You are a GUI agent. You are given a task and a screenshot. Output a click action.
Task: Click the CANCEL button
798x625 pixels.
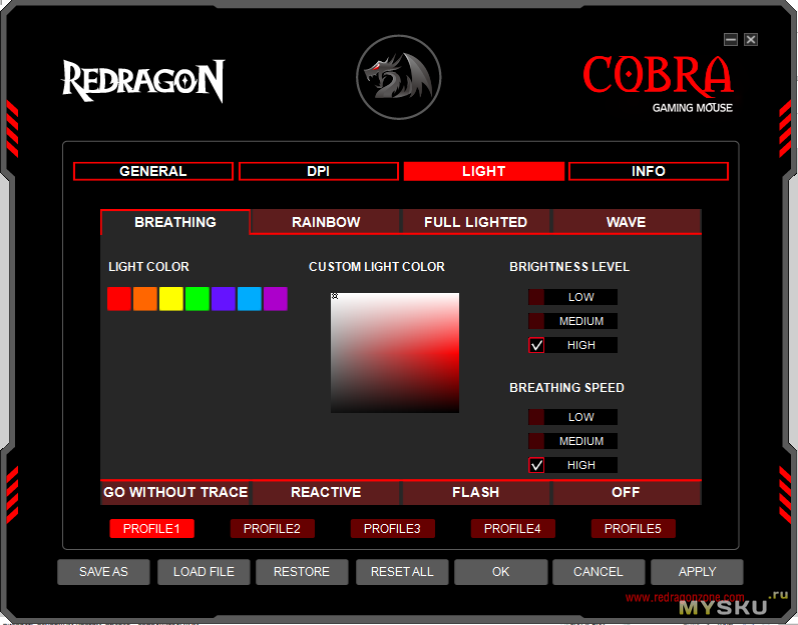[598, 572]
